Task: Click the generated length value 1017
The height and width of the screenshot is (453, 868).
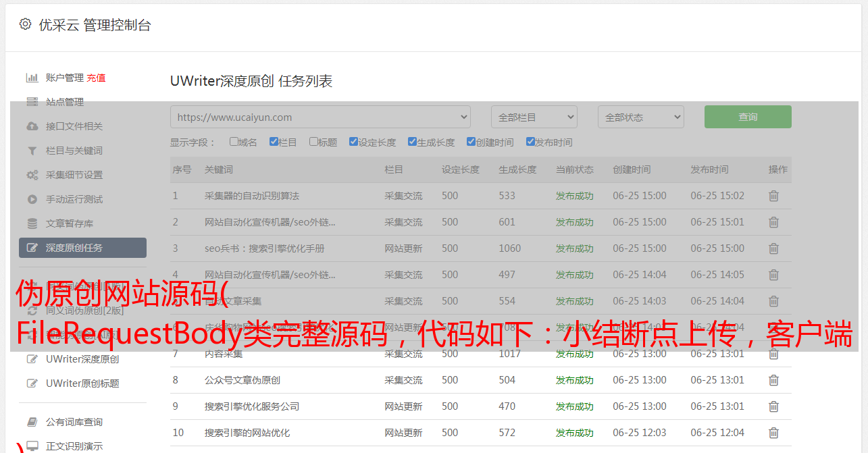Action: click(x=510, y=354)
